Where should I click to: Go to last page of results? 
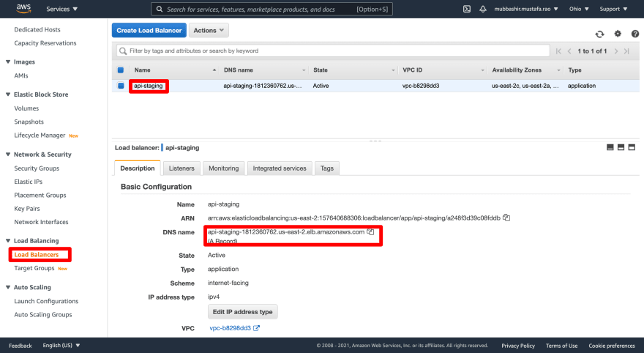(x=626, y=51)
